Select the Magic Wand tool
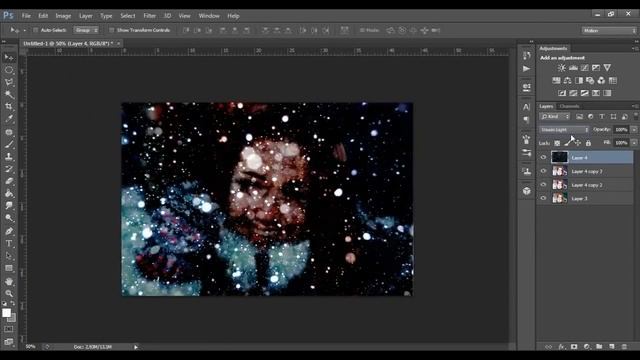The width and height of the screenshot is (640, 360). pos(9,95)
